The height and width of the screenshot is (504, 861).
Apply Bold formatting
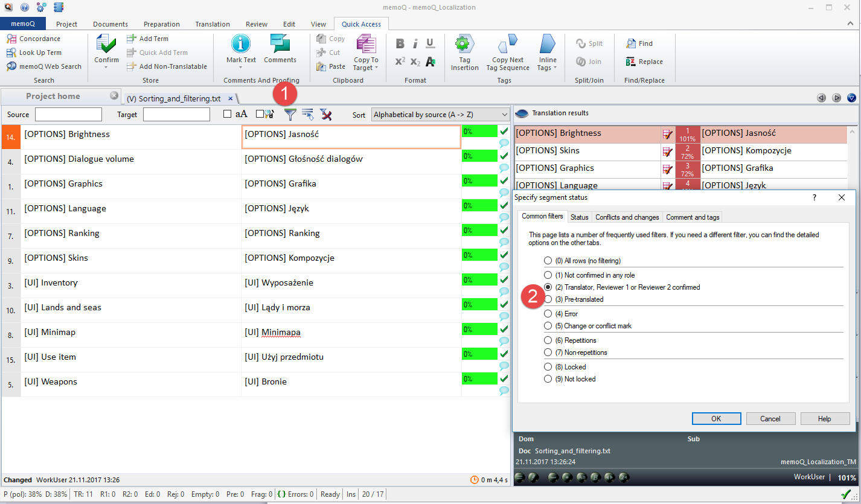click(400, 43)
